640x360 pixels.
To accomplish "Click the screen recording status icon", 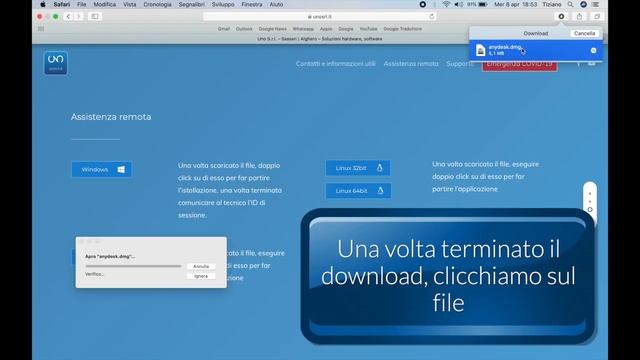I will (x=422, y=4).
